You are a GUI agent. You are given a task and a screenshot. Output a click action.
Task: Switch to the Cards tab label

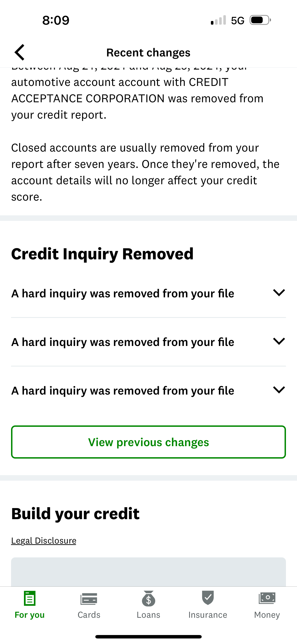89,615
